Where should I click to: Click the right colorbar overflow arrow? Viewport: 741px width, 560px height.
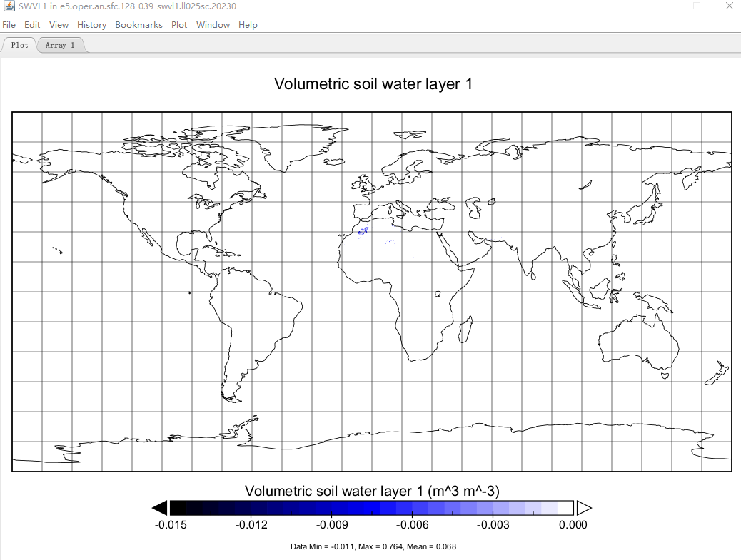pos(584,508)
